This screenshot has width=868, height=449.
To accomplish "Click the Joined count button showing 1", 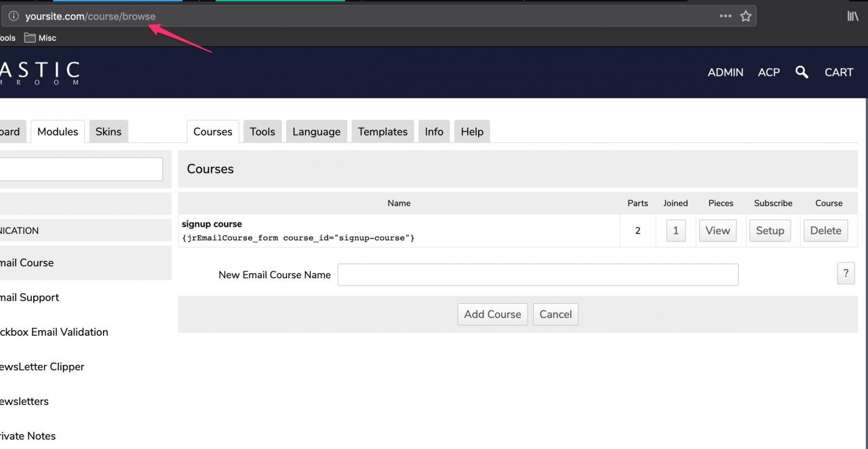I will [x=675, y=231].
